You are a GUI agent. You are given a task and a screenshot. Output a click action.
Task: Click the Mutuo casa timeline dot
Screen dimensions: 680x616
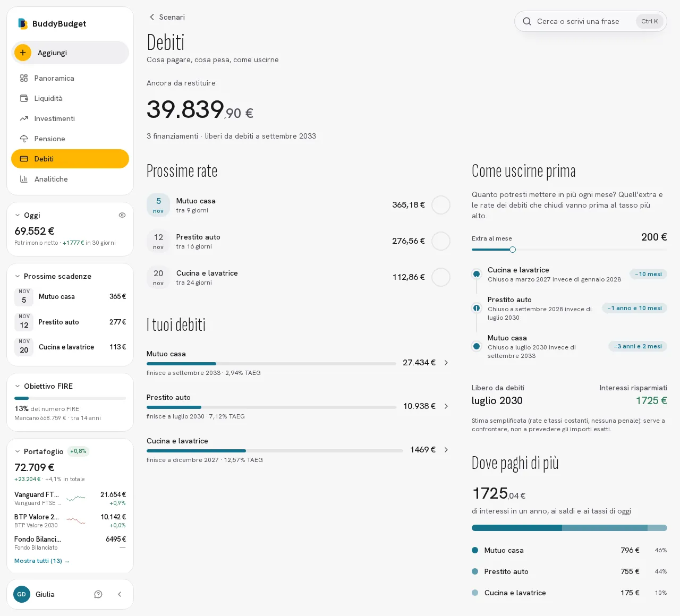(x=477, y=346)
